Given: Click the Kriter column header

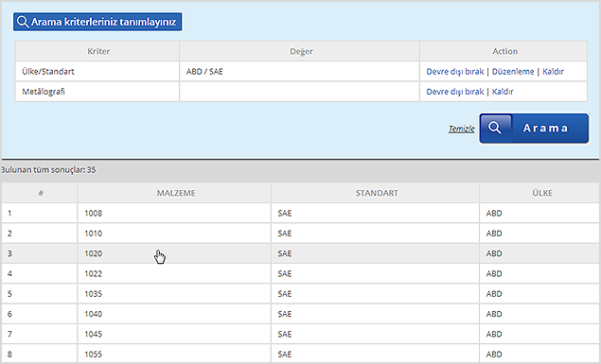Looking at the screenshot, I should pos(97,51).
